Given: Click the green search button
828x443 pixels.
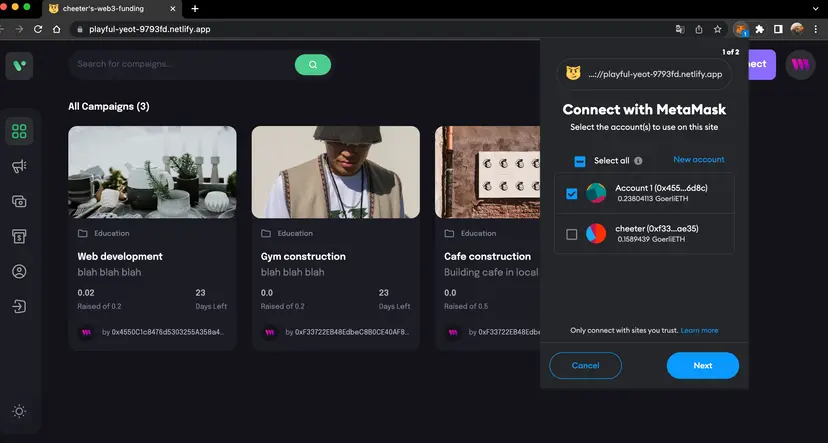Looking at the screenshot, I should click(312, 64).
